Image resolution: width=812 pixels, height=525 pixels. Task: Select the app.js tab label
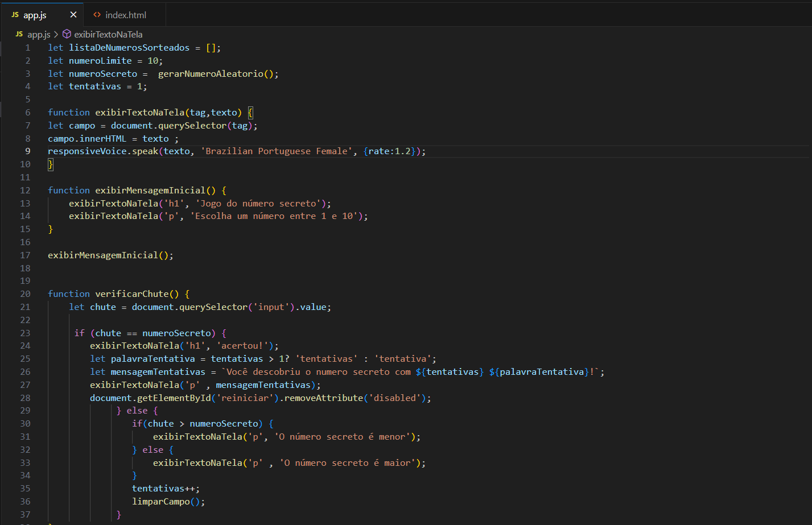click(x=35, y=15)
